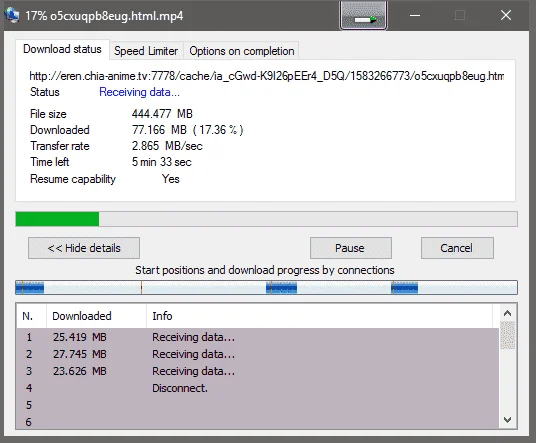Click the green overall progress bar

click(x=266, y=219)
